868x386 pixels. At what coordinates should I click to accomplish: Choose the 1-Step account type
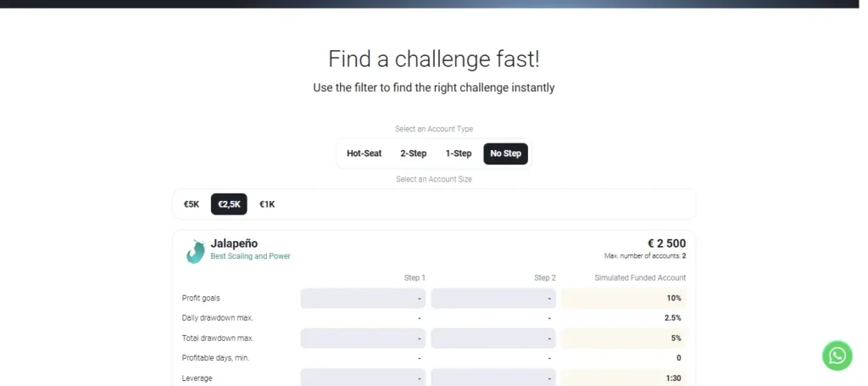pyautogui.click(x=459, y=154)
